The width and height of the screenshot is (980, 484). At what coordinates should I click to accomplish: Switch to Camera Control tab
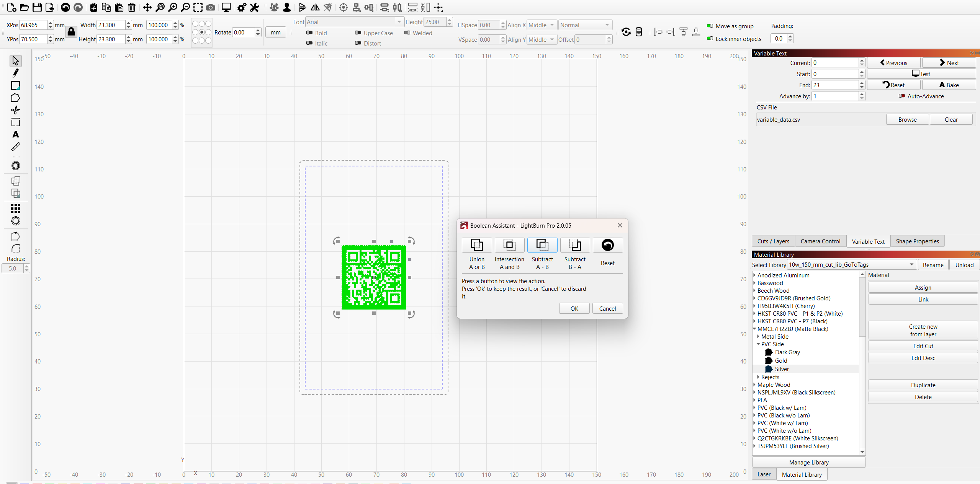[820, 241]
